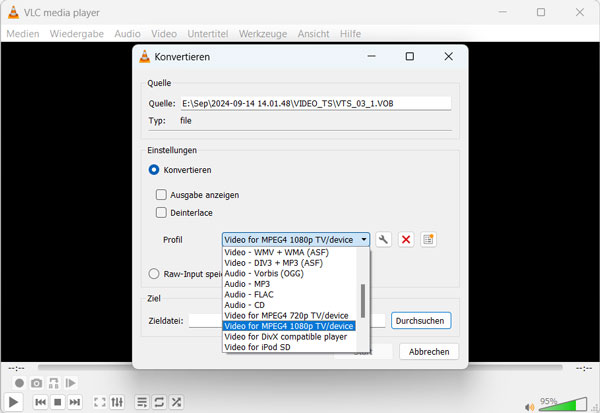The height and width of the screenshot is (413, 600).
Task: Choose Audio - CD profile
Action: 290,305
